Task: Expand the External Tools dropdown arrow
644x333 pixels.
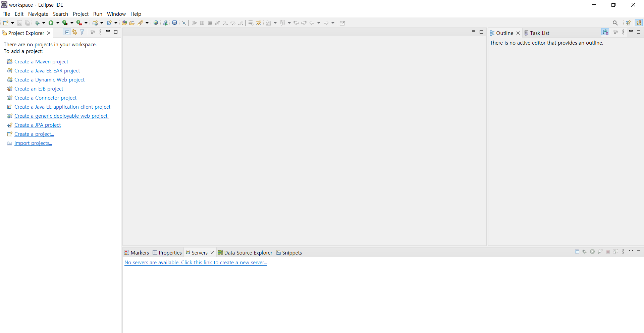Action: tap(86, 23)
